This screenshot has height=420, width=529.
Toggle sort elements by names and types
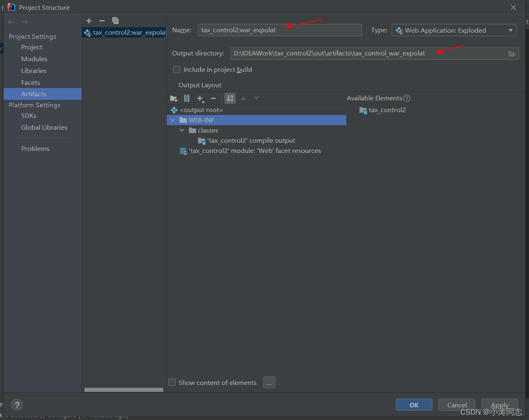click(x=230, y=98)
